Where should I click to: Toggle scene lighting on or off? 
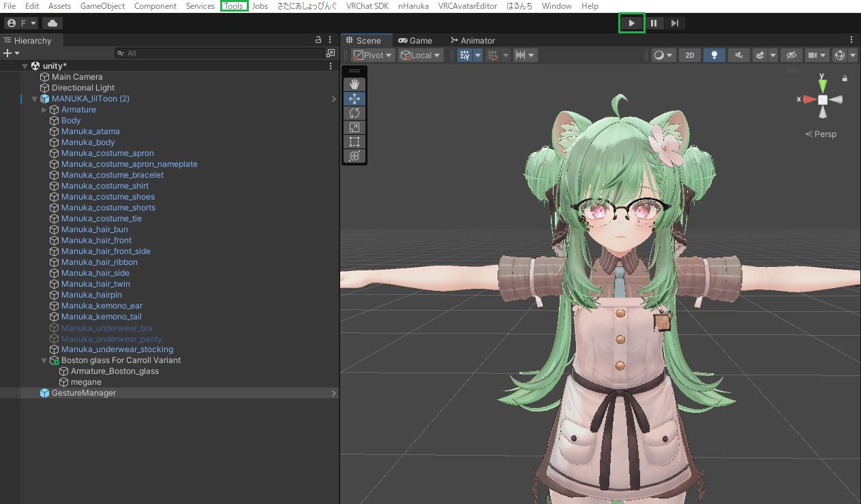coord(714,54)
